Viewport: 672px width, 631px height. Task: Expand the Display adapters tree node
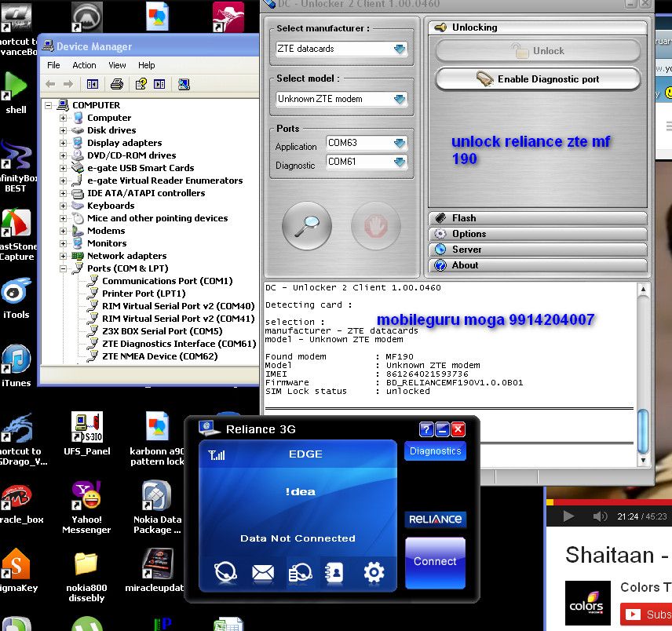63,143
